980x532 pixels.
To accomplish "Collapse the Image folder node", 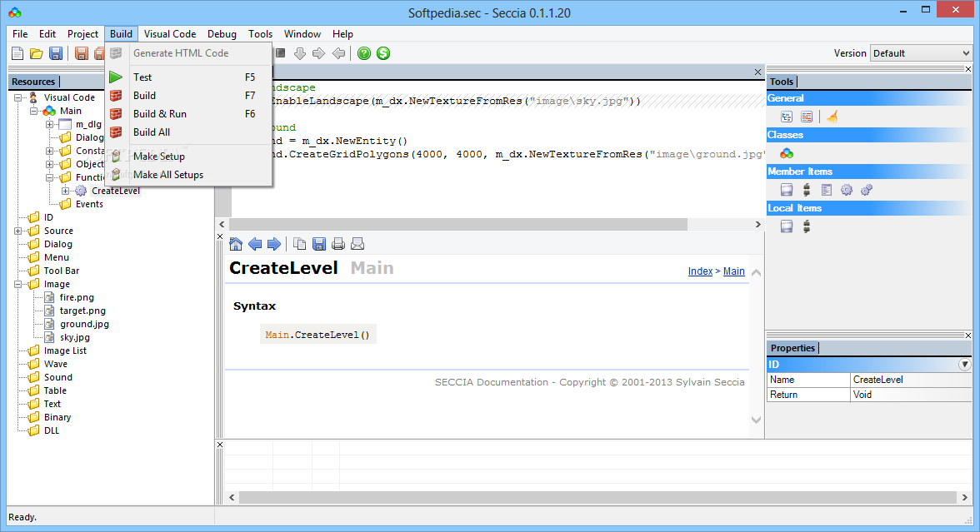I will tap(18, 284).
